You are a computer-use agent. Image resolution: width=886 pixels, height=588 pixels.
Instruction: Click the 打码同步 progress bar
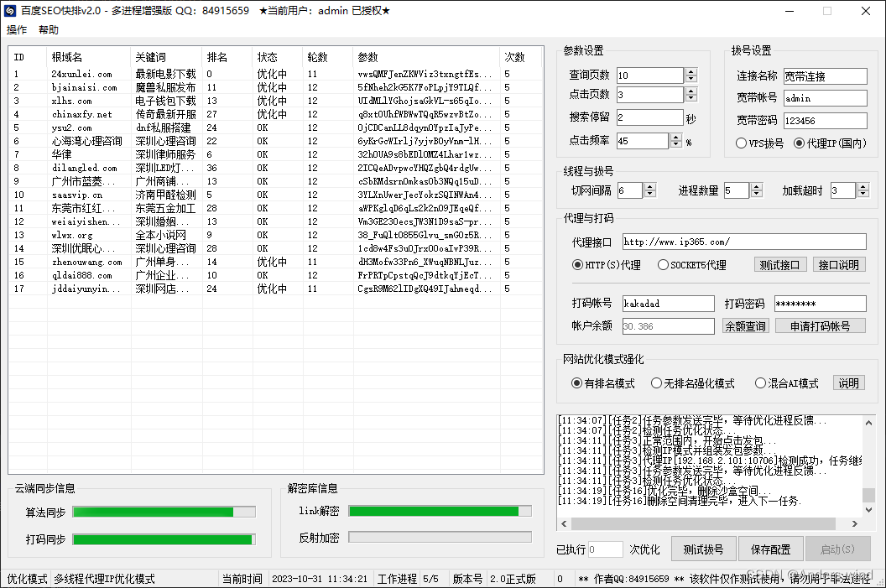164,539
